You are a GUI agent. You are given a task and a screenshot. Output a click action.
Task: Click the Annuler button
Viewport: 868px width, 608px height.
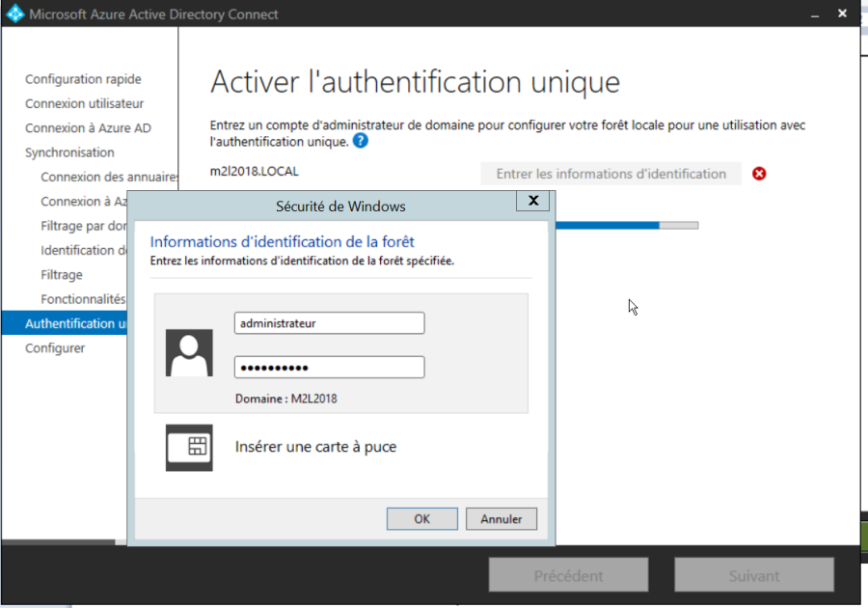coord(501,519)
